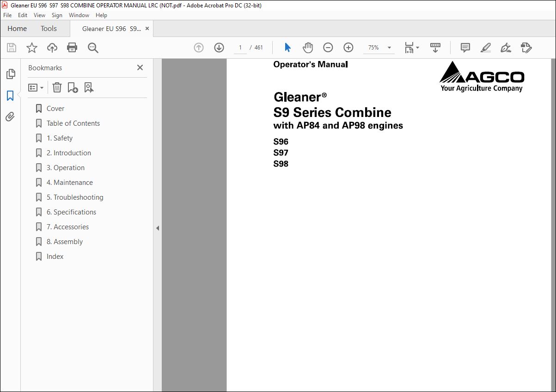This screenshot has height=392, width=556.
Task: Add a sticky note comment
Action: click(x=465, y=48)
